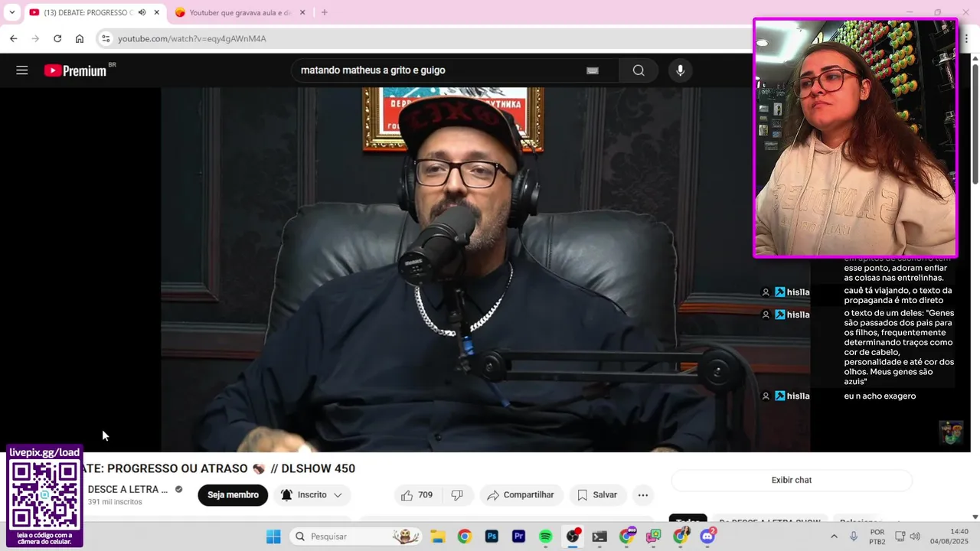Open OBS Studio from taskbar

coord(573,536)
